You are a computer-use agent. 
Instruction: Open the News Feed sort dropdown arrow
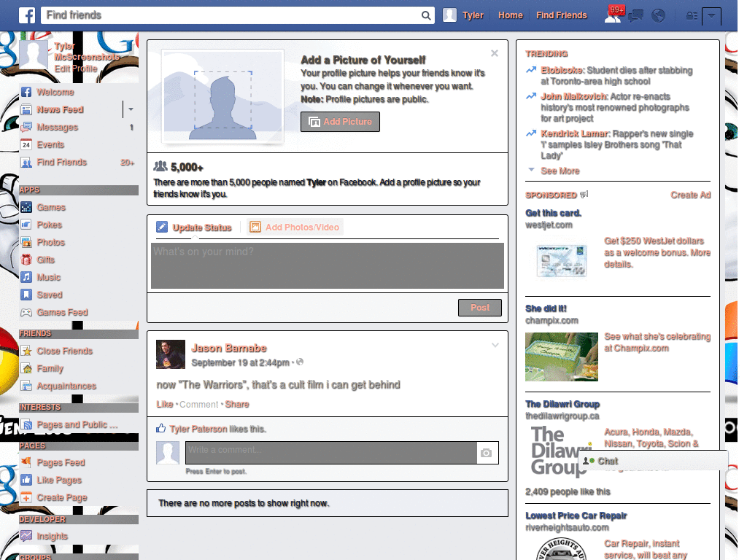point(130,109)
